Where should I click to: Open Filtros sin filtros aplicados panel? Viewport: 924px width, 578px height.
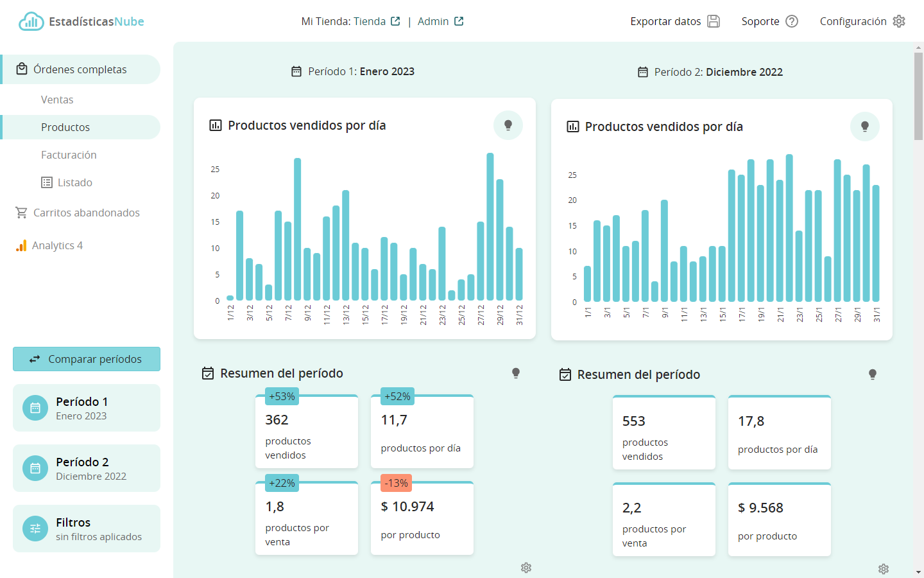pos(87,529)
